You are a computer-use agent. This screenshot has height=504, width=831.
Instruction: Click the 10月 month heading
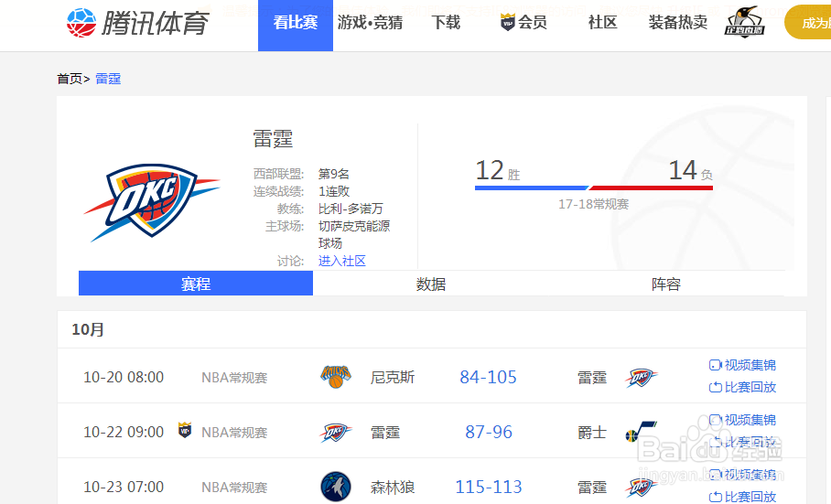[x=88, y=329]
